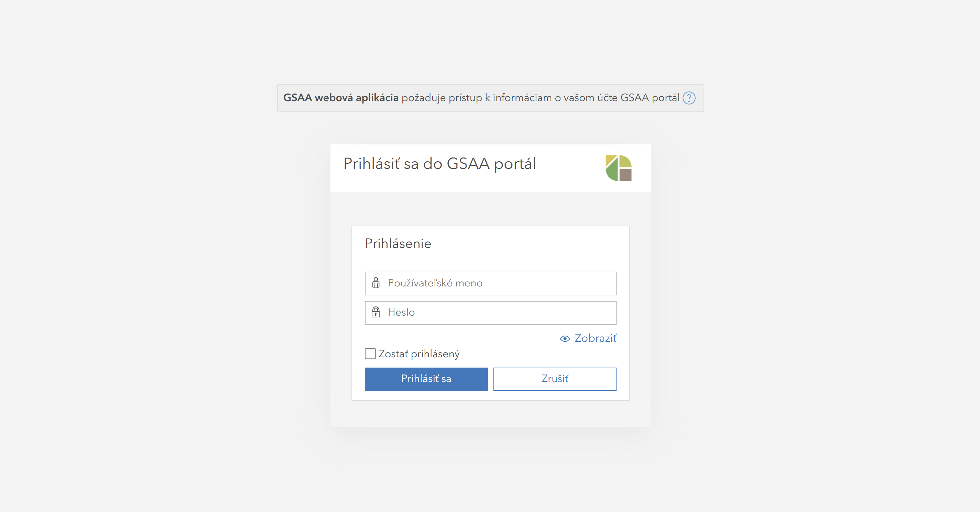
Task: Click the brown square in the logo
Action: click(625, 175)
